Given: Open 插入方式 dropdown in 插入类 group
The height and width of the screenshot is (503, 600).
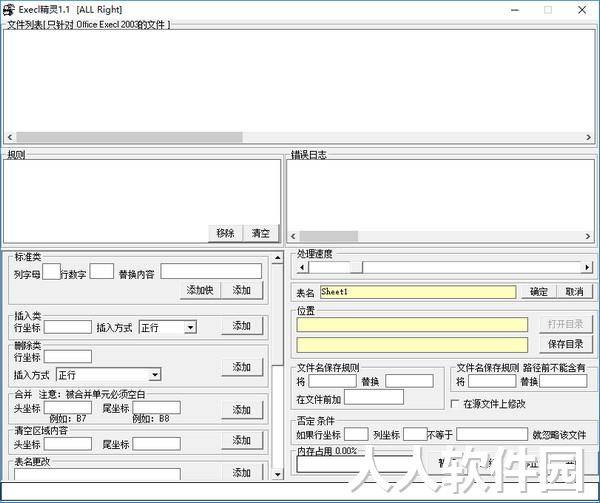Looking at the screenshot, I should 190,327.
